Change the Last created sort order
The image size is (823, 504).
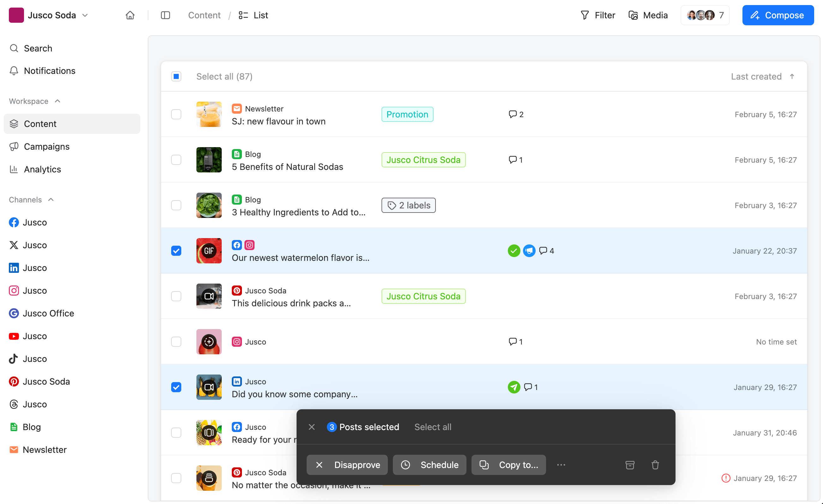tap(763, 76)
